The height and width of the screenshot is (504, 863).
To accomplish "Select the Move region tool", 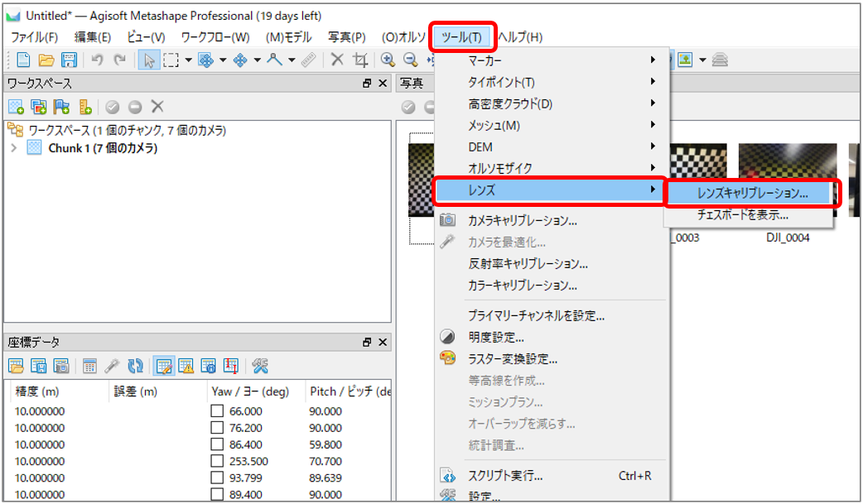I will pos(206,60).
